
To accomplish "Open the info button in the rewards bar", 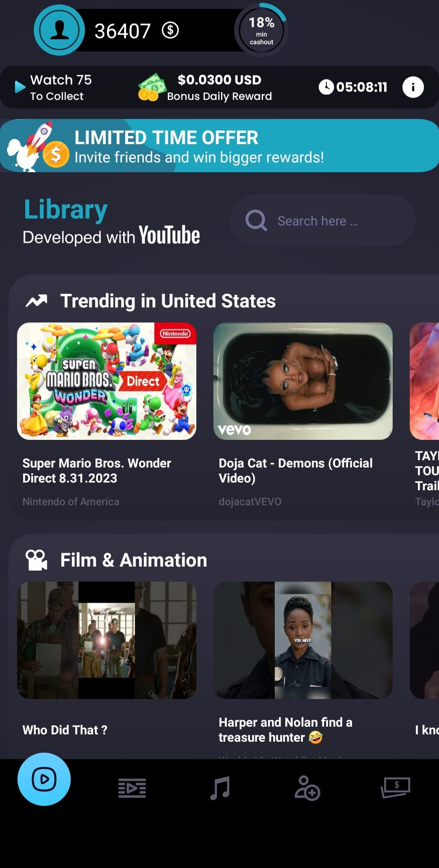I will (413, 87).
